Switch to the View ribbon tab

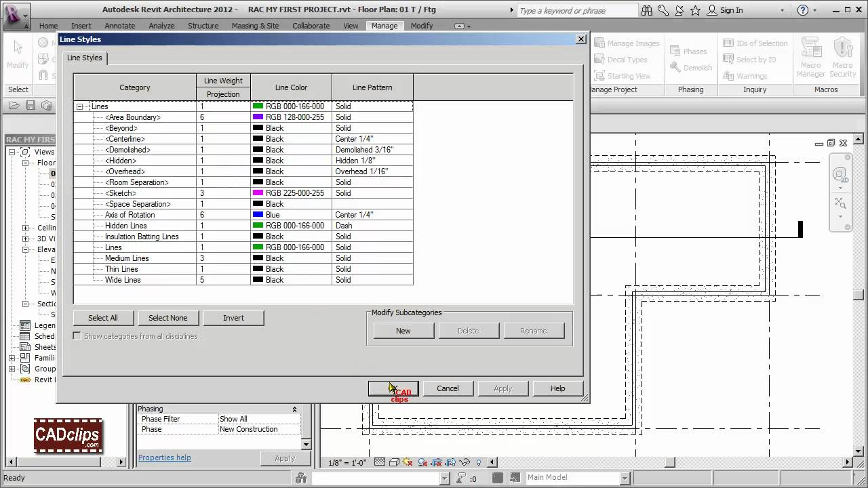(350, 26)
